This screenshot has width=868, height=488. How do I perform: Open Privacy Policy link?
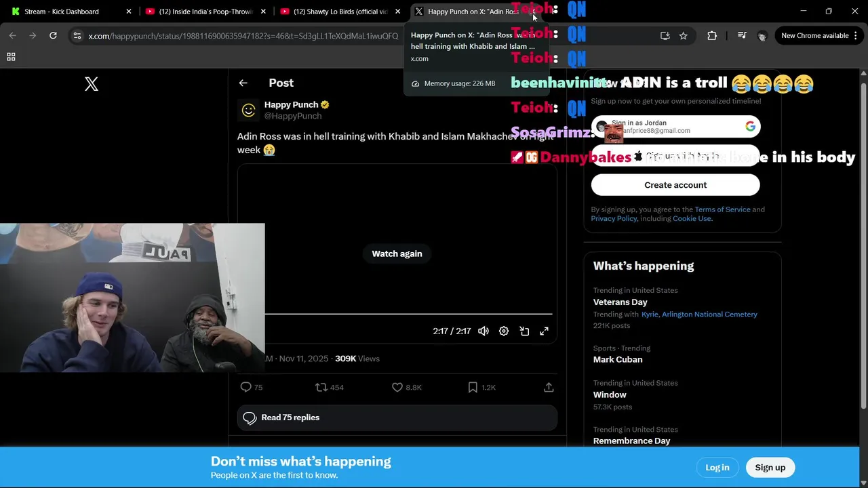(x=614, y=218)
